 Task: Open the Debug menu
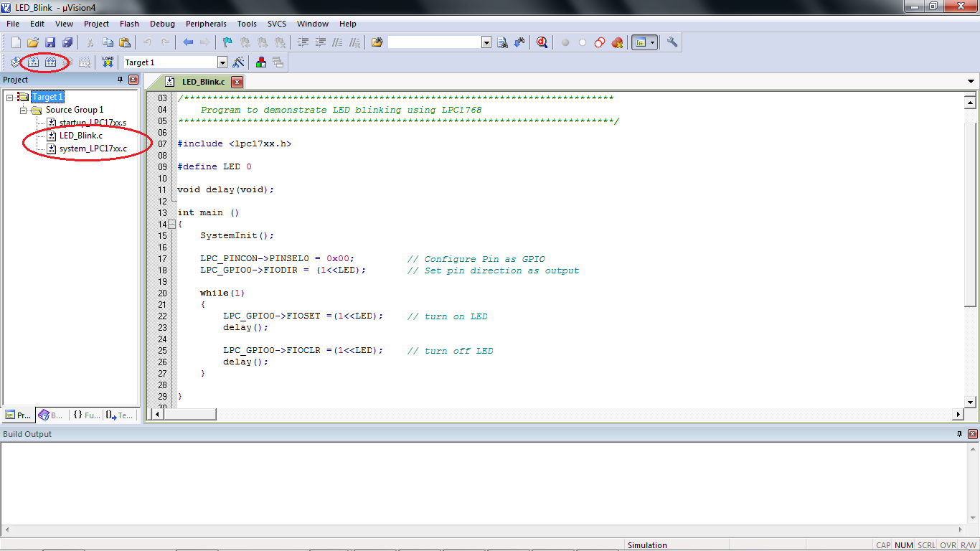162,24
